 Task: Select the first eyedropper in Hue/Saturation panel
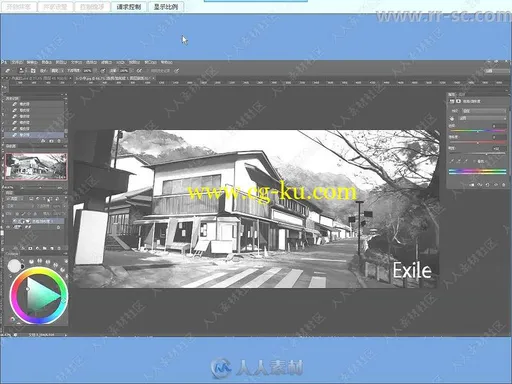[452, 161]
